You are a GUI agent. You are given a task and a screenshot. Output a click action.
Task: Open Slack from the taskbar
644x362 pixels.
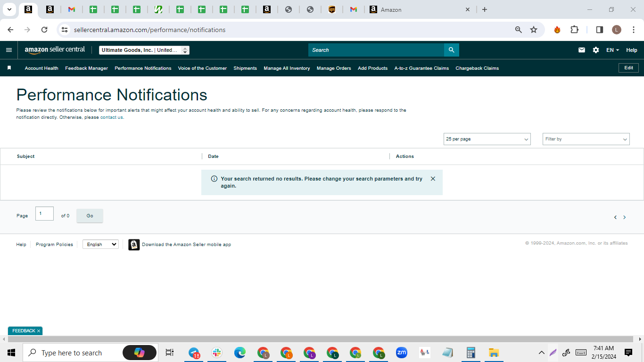217,353
